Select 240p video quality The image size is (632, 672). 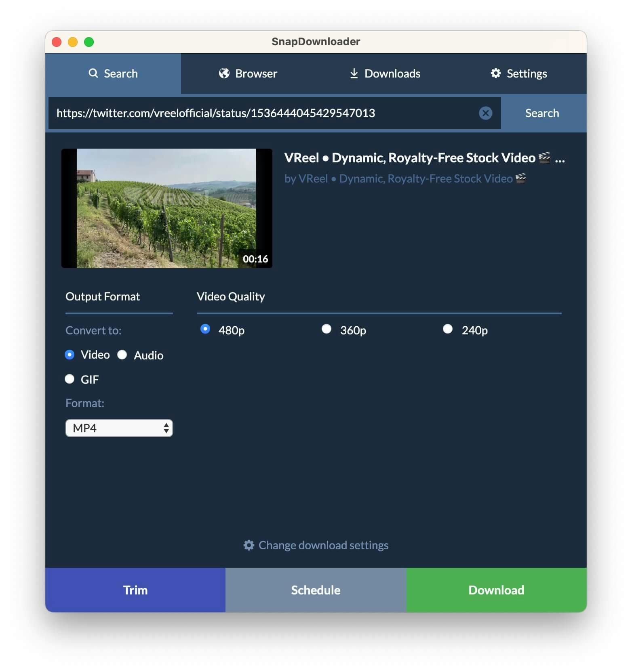(448, 329)
